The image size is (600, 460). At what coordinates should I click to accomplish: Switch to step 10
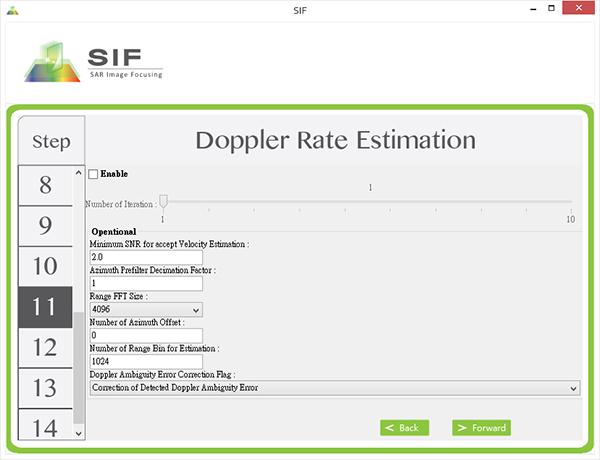45,266
